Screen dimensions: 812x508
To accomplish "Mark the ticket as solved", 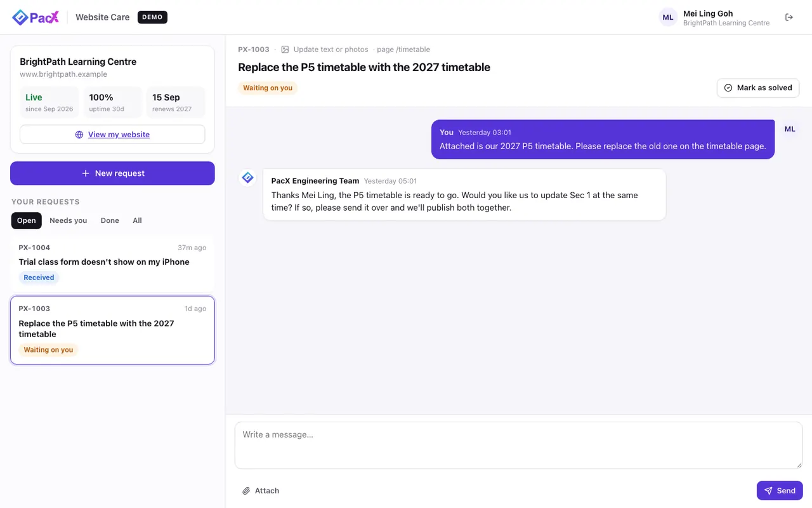I will (x=758, y=88).
